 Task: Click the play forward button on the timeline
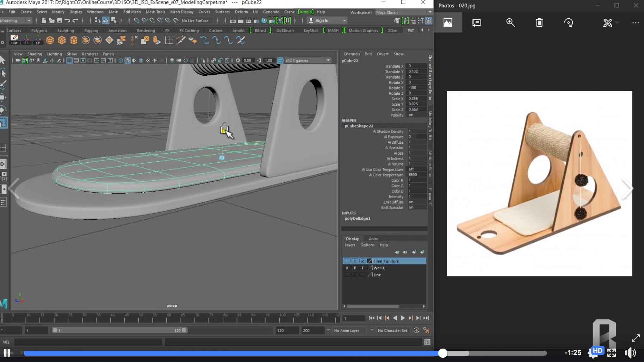click(403, 318)
